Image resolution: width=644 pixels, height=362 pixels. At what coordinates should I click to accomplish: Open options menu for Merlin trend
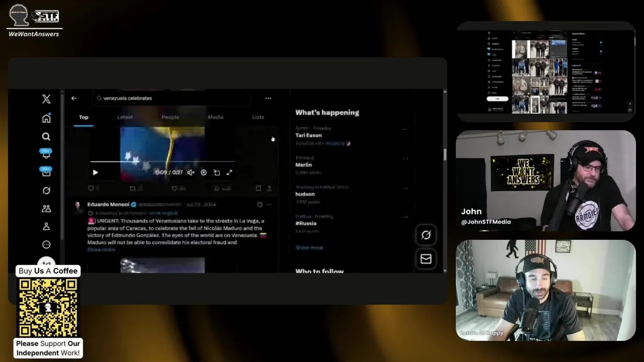[x=405, y=159]
